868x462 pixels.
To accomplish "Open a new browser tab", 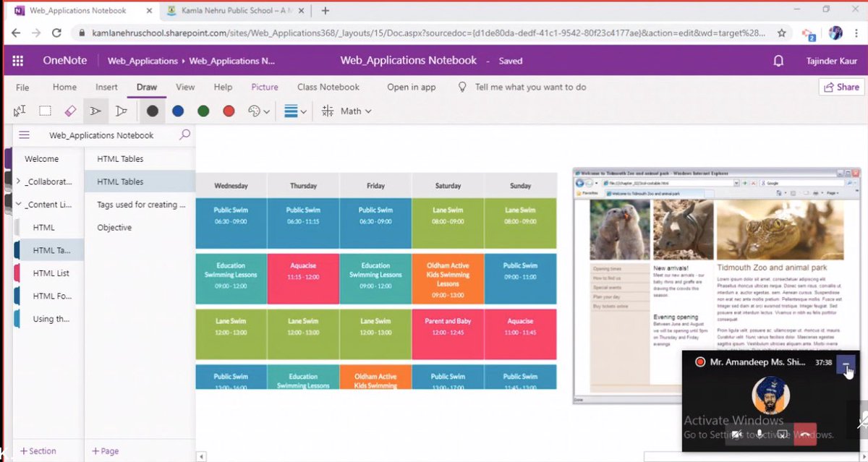I will (x=325, y=10).
